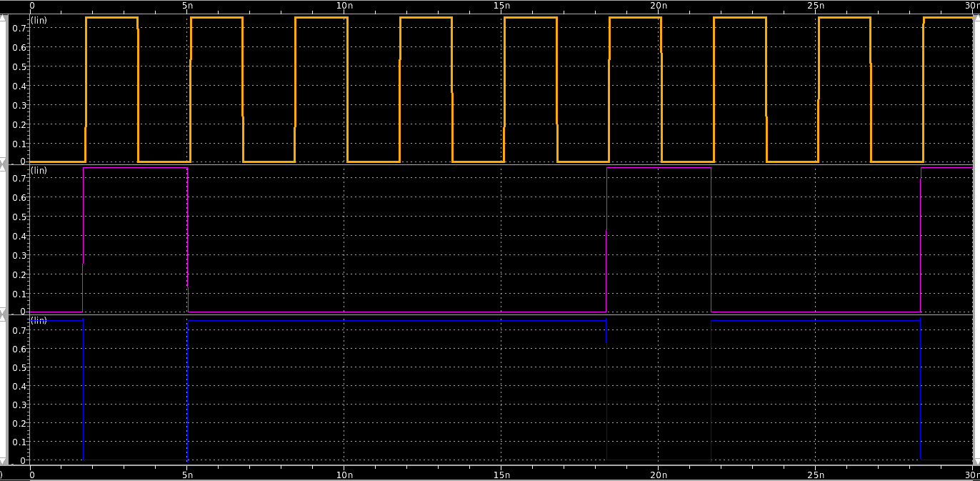
Task: Click the middle panel's vertical scrollbar track
Action: (x=3, y=239)
